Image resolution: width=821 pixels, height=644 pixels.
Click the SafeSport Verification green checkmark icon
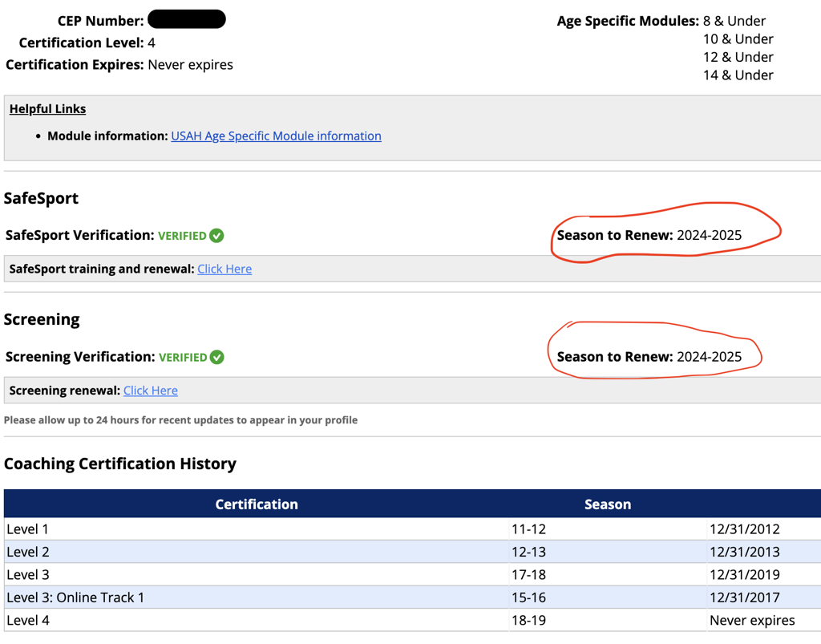tap(216, 236)
